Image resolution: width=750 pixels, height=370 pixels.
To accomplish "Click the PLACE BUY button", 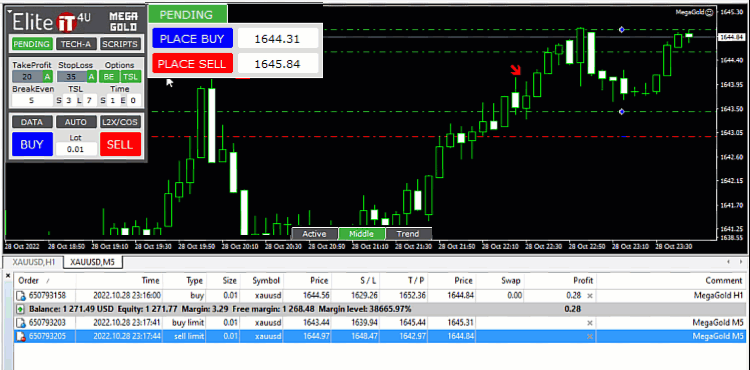I will (192, 39).
